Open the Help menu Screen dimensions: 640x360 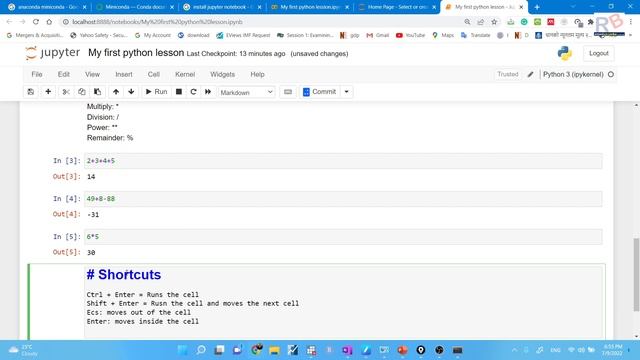point(258,74)
